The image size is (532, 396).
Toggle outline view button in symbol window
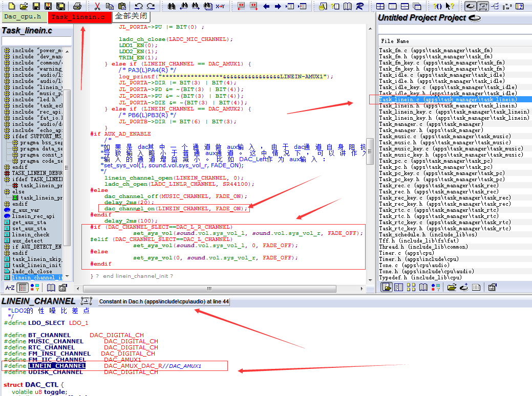(x=23, y=288)
